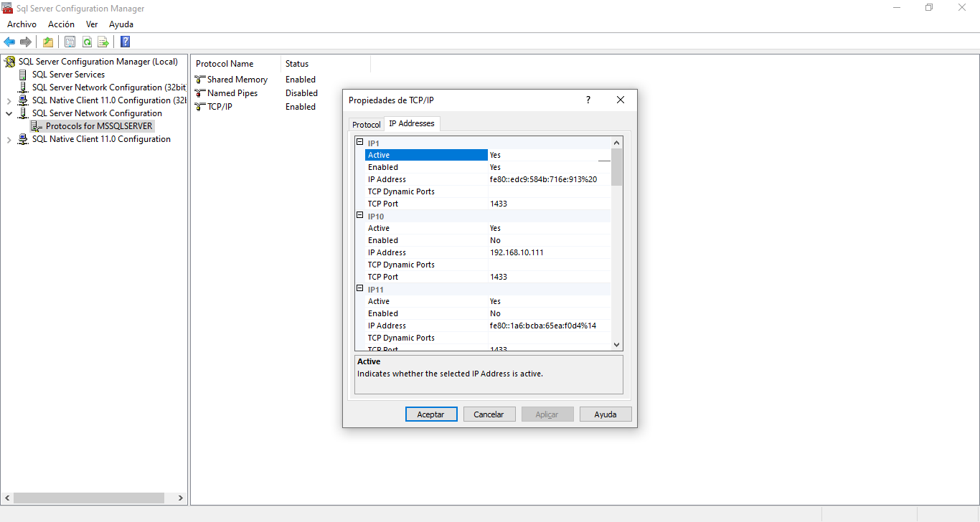This screenshot has height=522, width=980.
Task: Click the blue Back arrow toolbar icon
Action: 9,42
